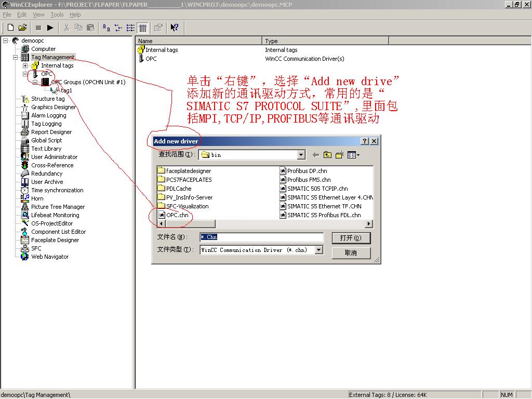
Task: Select OPC Groups (OPCHN Unit #1)
Action: 88,82
